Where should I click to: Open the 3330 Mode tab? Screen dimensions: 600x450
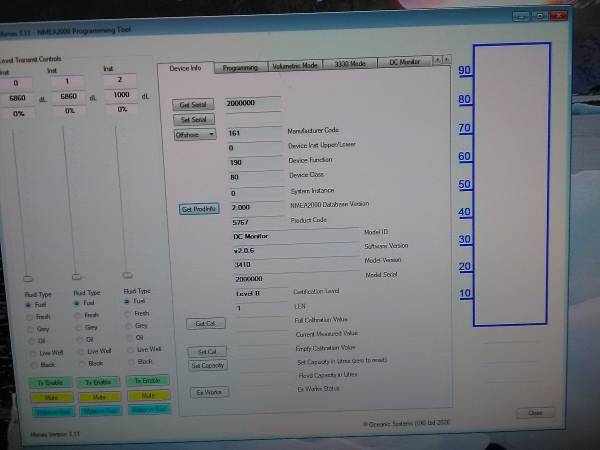pos(350,64)
